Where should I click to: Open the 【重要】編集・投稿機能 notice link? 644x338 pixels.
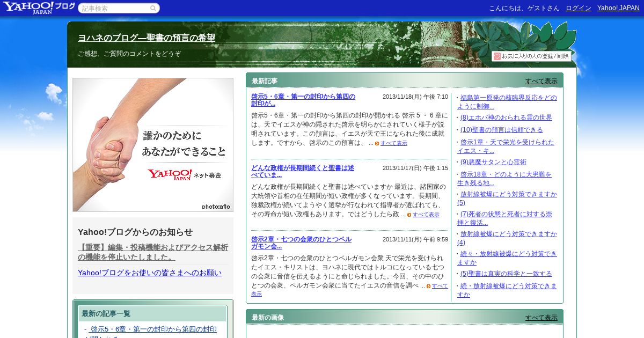coord(153,252)
